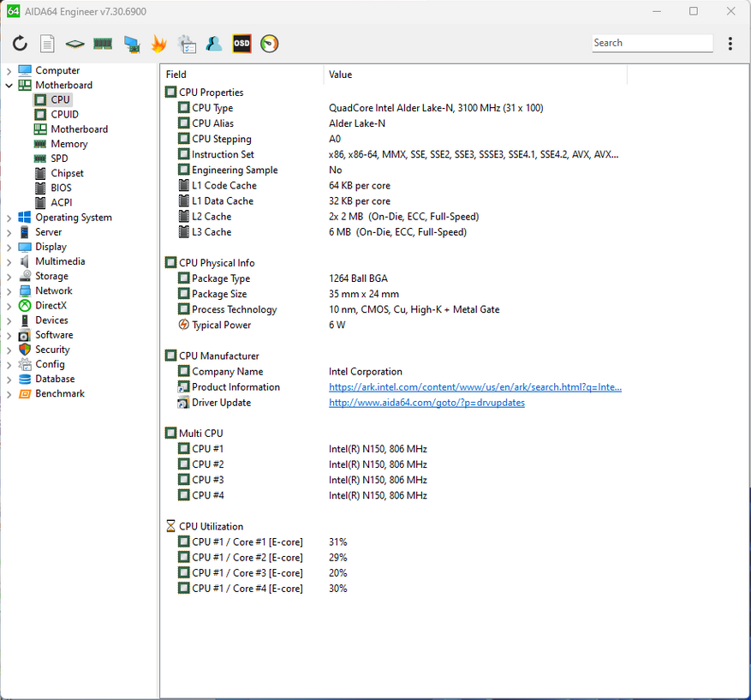Open the user-shaped toolbar icon
The height and width of the screenshot is (700, 751).
[x=214, y=44]
